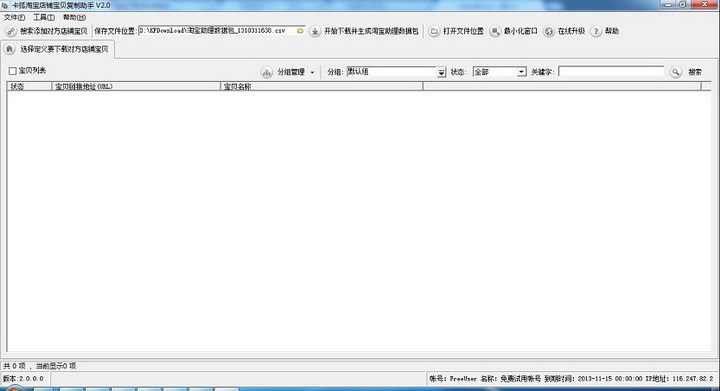This screenshot has height=391, width=720.
Task: Open file location via 打开文件位置 label
Action: 463,31
